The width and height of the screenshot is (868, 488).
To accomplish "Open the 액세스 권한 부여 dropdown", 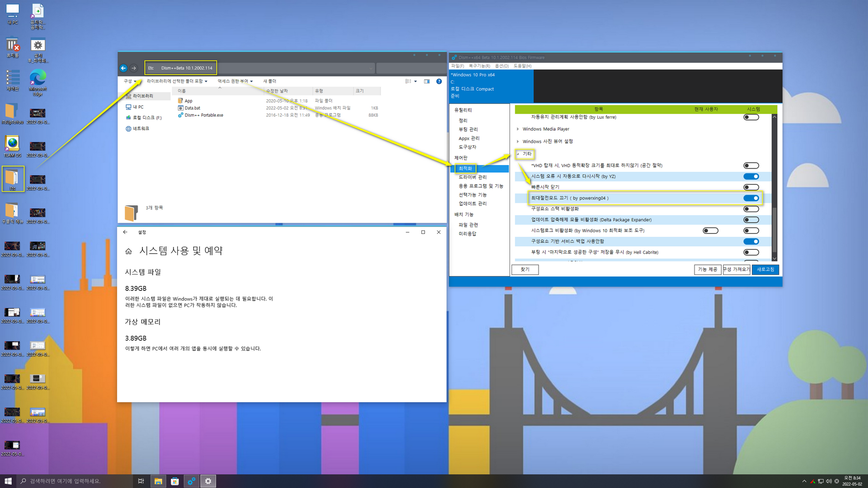I will pyautogui.click(x=235, y=81).
